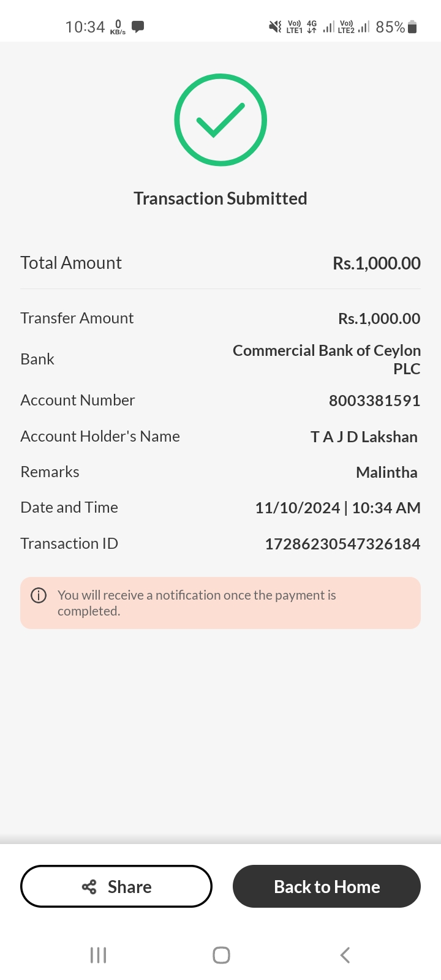Tap the clock time in status bar

[x=85, y=27]
